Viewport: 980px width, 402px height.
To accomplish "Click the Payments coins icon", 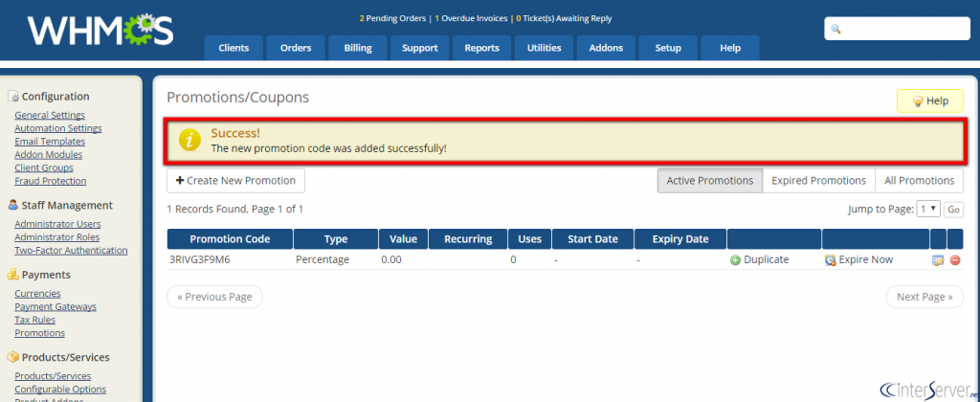I will 13,275.
